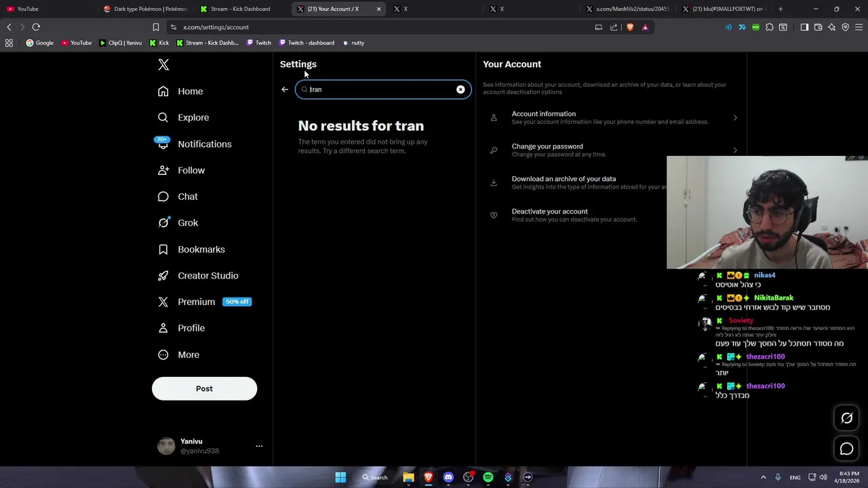Open Windows Start menu
This screenshot has height=488, width=868.
click(x=340, y=477)
